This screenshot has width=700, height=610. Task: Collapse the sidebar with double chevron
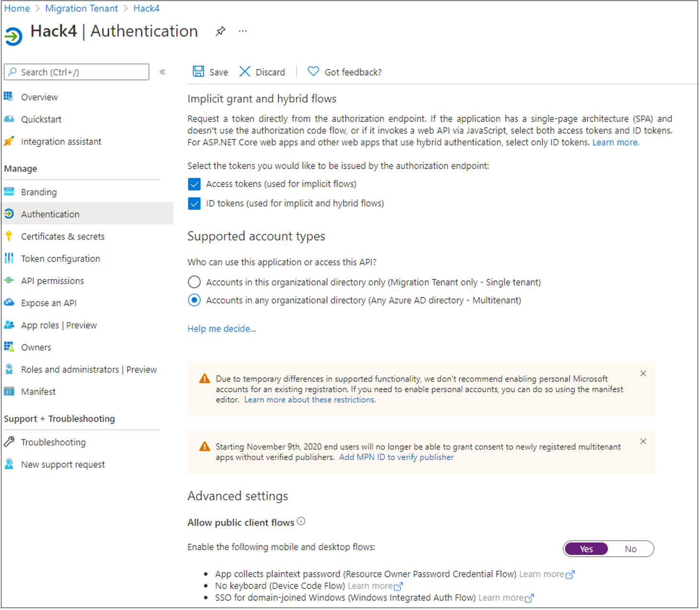[x=162, y=72]
